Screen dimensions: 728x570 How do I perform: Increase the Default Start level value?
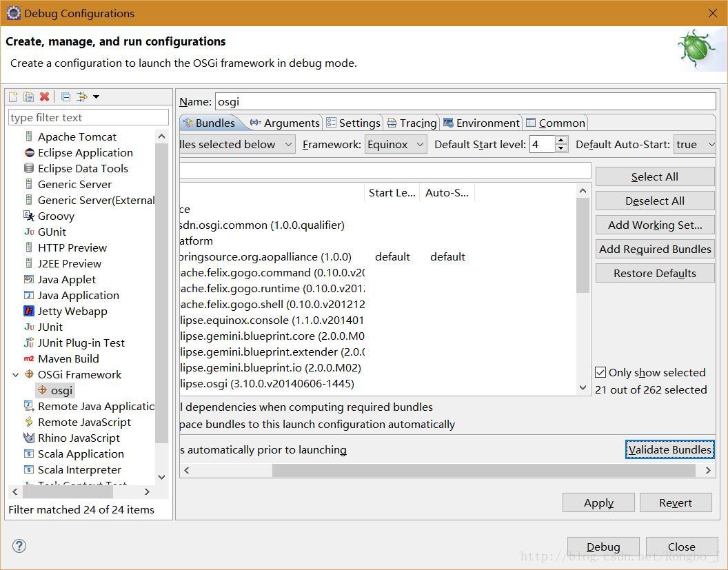tap(561, 141)
